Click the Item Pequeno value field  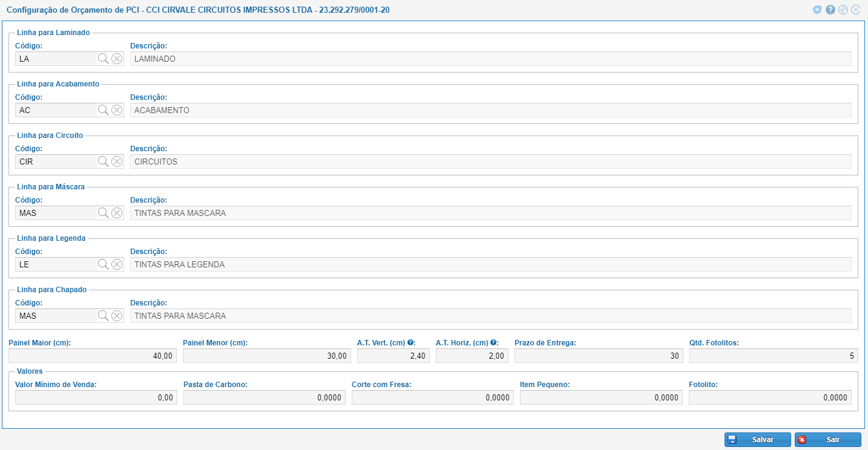pos(601,397)
